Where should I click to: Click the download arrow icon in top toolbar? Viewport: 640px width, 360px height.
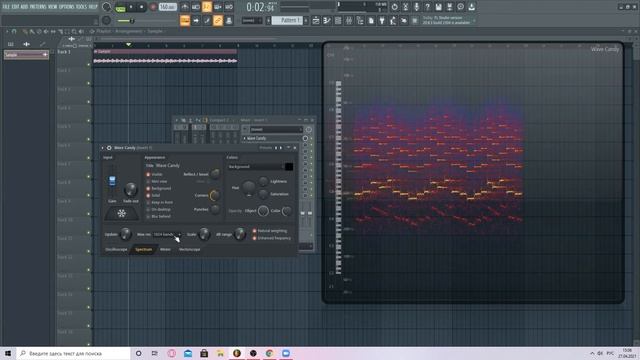coord(471,7)
